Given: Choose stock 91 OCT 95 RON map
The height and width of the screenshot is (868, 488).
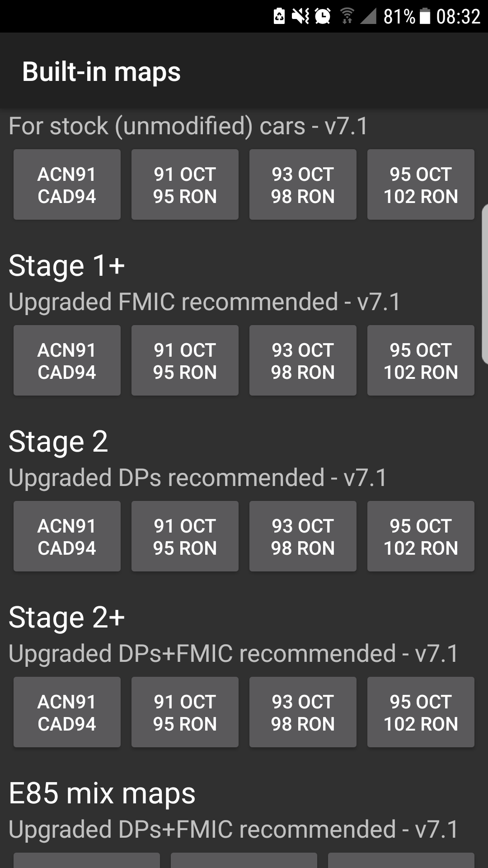Looking at the screenshot, I should click(x=185, y=185).
